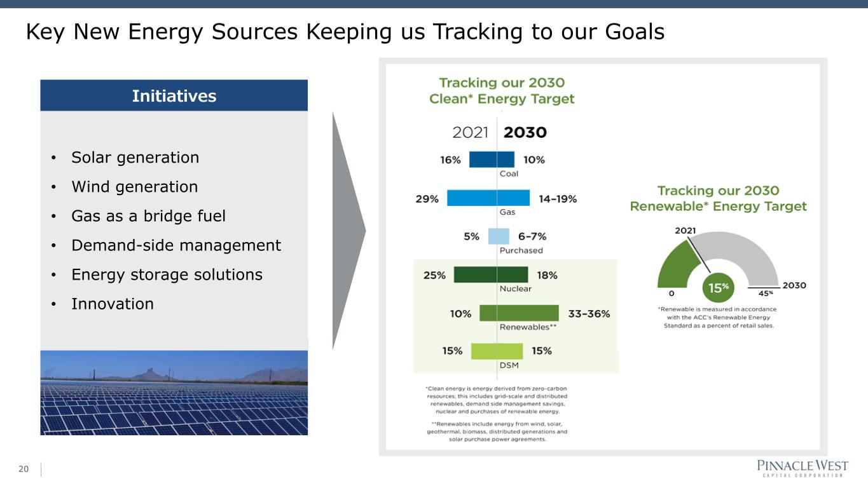Click the Initiatives header box
Screen dimensions: 868x488
click(174, 96)
